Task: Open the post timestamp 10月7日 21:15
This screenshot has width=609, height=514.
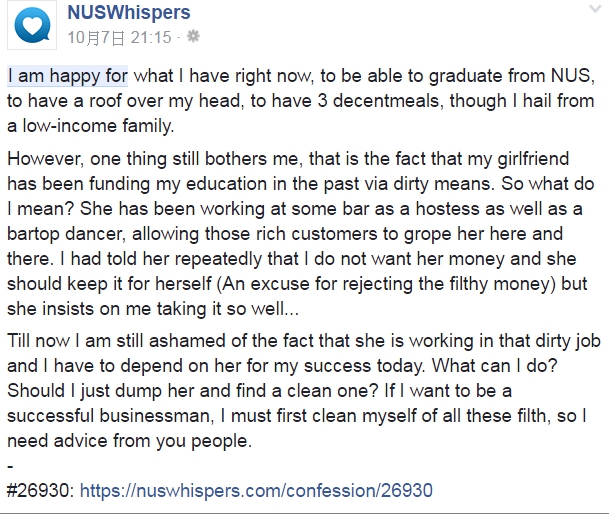Action: (119, 38)
